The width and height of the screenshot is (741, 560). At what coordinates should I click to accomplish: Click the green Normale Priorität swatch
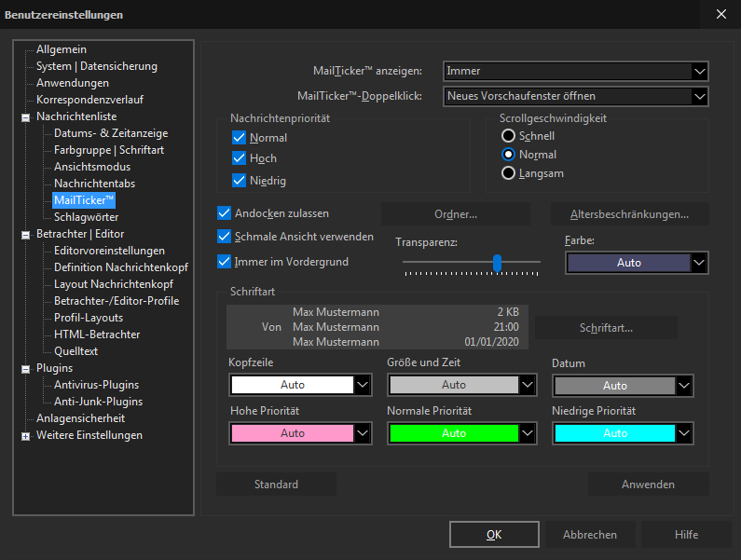[x=454, y=433]
